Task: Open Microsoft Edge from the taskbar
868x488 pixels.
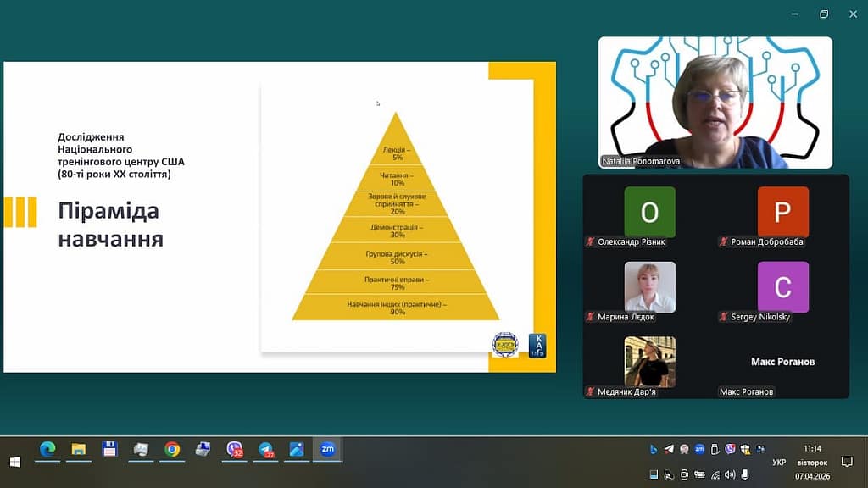Action: tap(47, 450)
